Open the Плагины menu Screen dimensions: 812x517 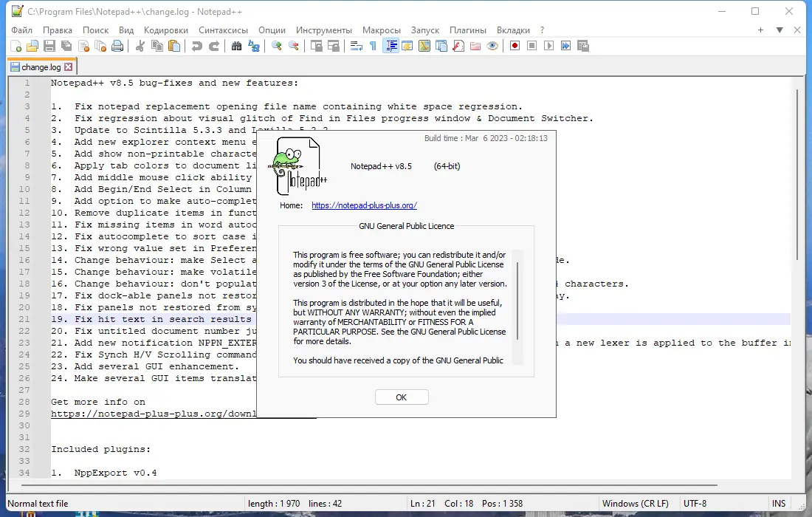point(467,30)
